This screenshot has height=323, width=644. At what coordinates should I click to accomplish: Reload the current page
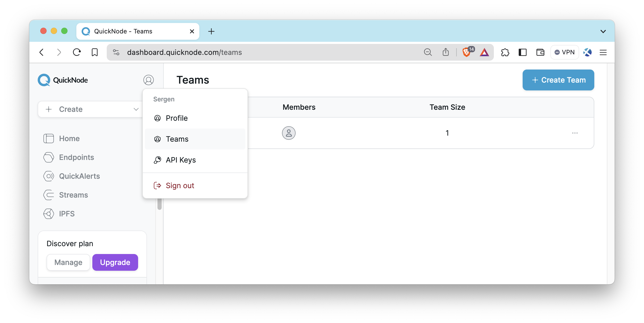77,52
